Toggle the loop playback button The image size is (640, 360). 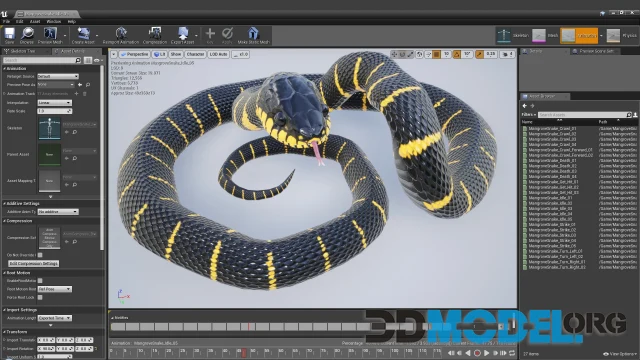(512, 353)
